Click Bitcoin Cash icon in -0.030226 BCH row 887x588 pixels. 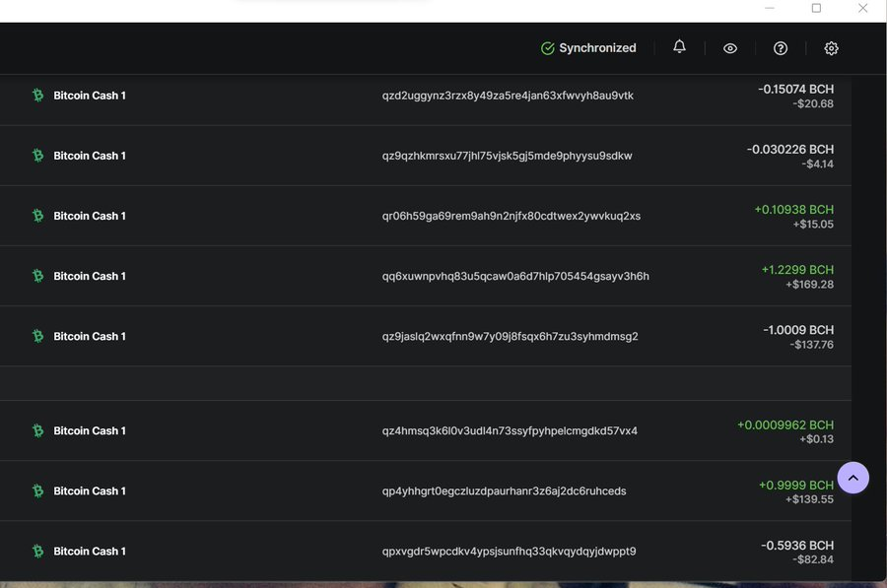pyautogui.click(x=37, y=155)
